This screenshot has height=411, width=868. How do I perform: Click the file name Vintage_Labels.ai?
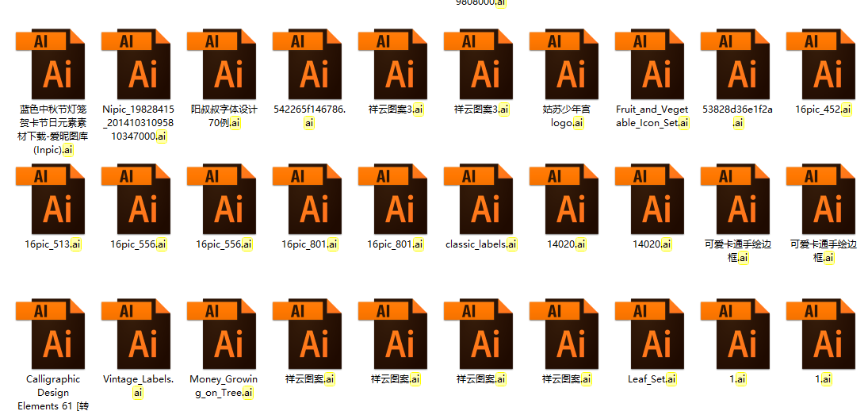139,386
